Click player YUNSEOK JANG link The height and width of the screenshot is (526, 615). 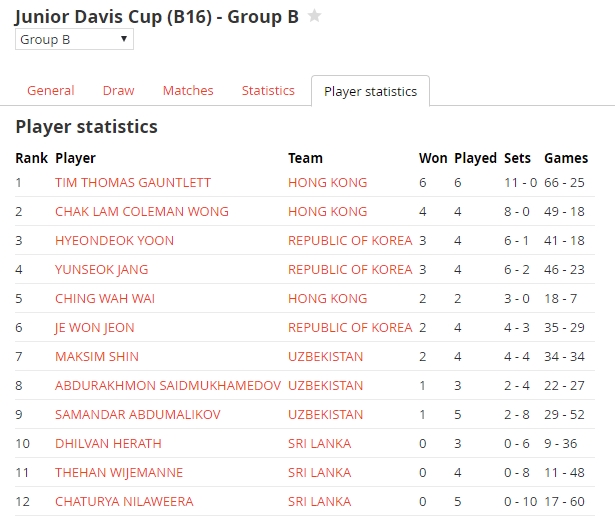point(102,270)
